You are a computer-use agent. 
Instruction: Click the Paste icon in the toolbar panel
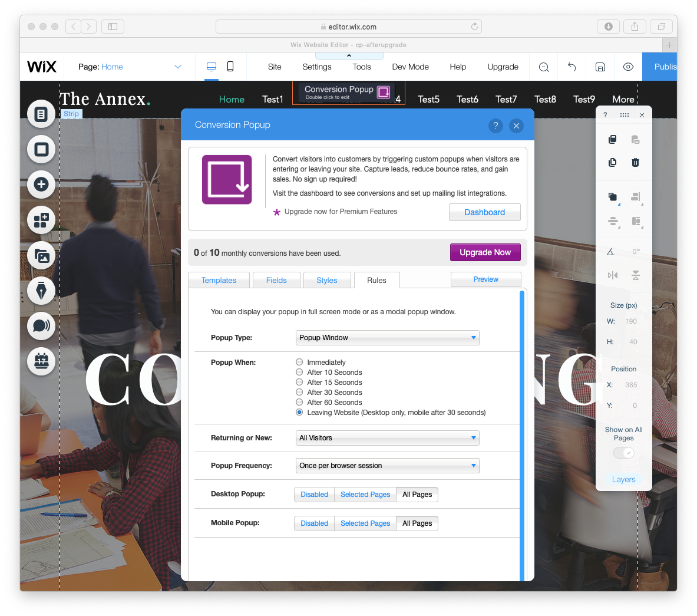pyautogui.click(x=635, y=140)
